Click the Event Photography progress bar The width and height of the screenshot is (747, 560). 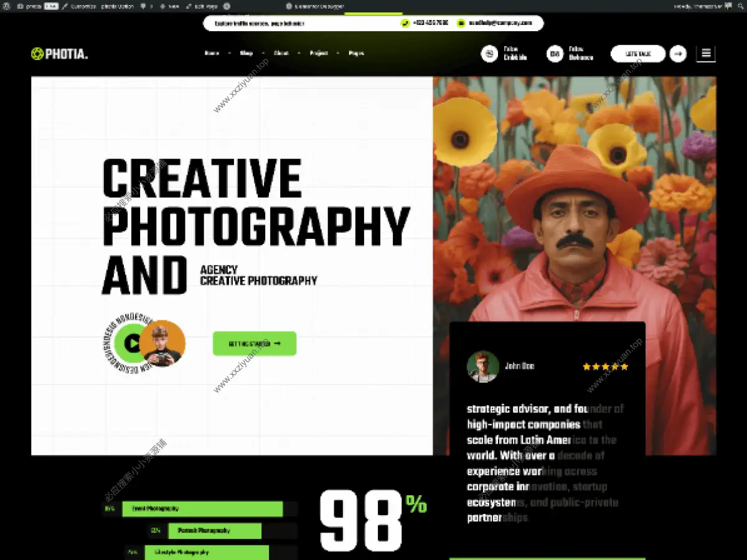click(202, 509)
